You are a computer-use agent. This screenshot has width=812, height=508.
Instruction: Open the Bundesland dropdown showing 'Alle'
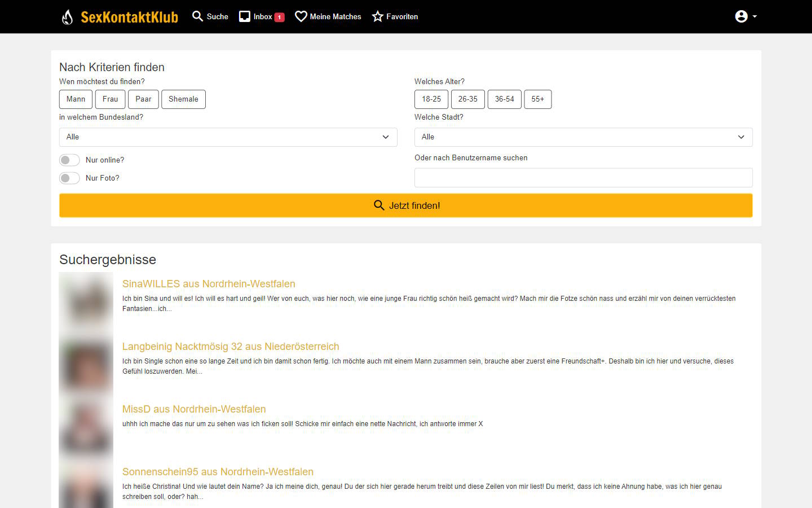[228, 137]
